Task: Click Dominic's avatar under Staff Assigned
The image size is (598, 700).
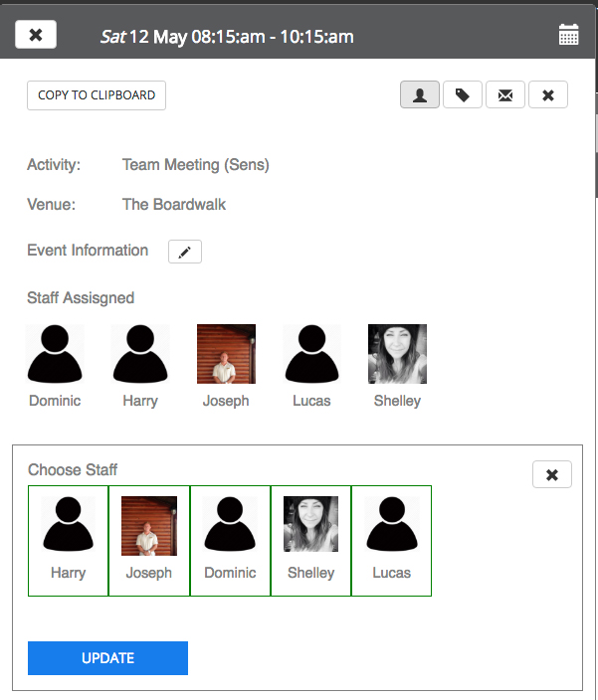Action: tap(55, 354)
